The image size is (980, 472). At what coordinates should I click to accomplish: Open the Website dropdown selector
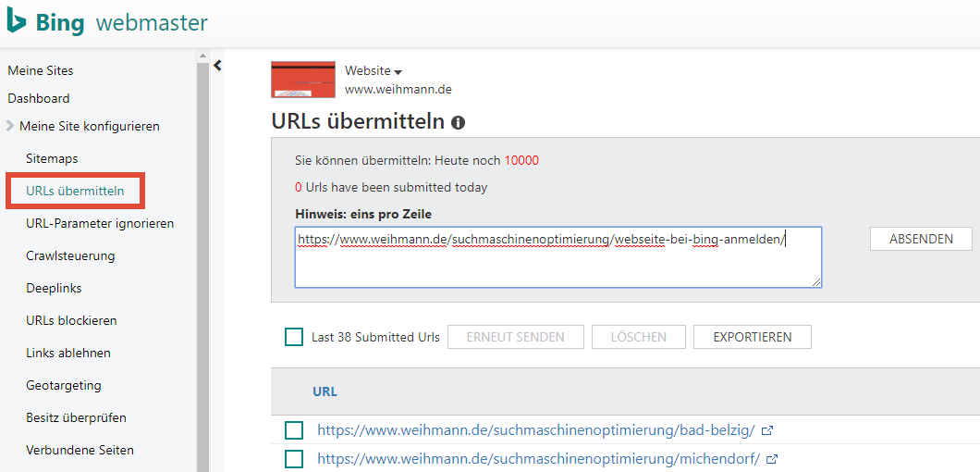pyautogui.click(x=374, y=71)
